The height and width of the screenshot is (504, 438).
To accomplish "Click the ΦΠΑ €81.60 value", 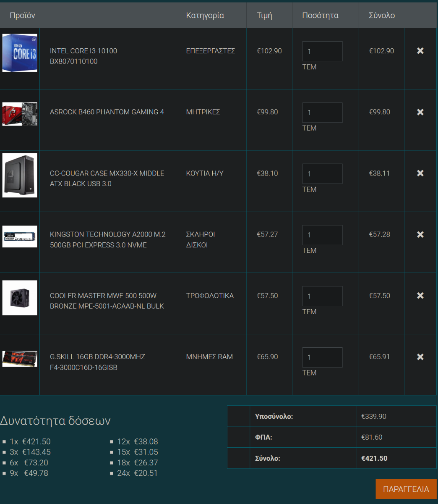I will pos(372,437).
